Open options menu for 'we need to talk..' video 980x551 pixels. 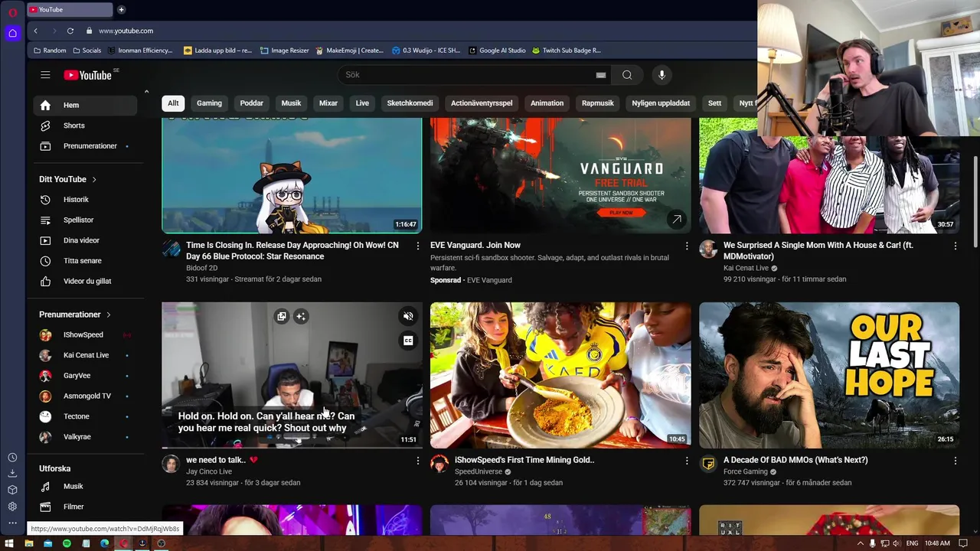(x=417, y=461)
